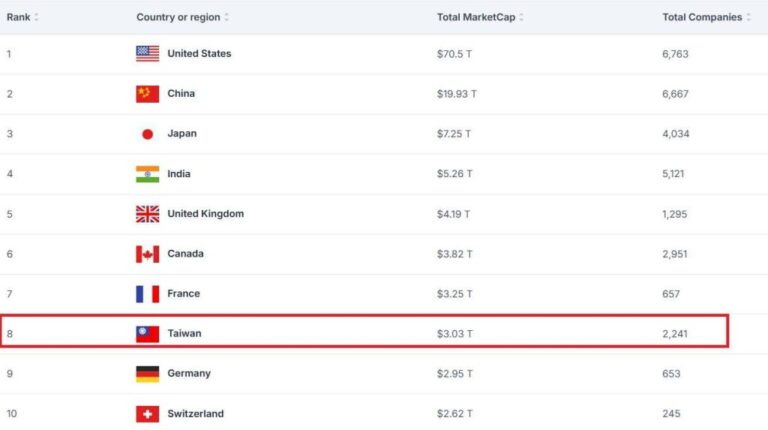Click the China flag icon
This screenshot has height=430, width=768.
point(147,94)
